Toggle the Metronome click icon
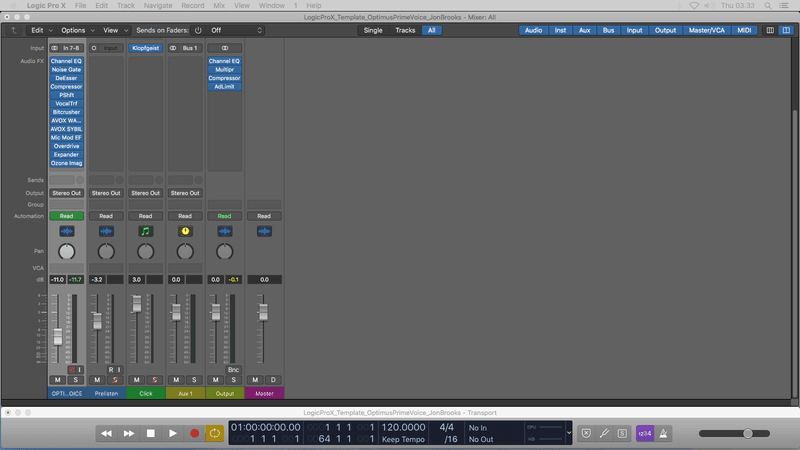 pos(663,433)
